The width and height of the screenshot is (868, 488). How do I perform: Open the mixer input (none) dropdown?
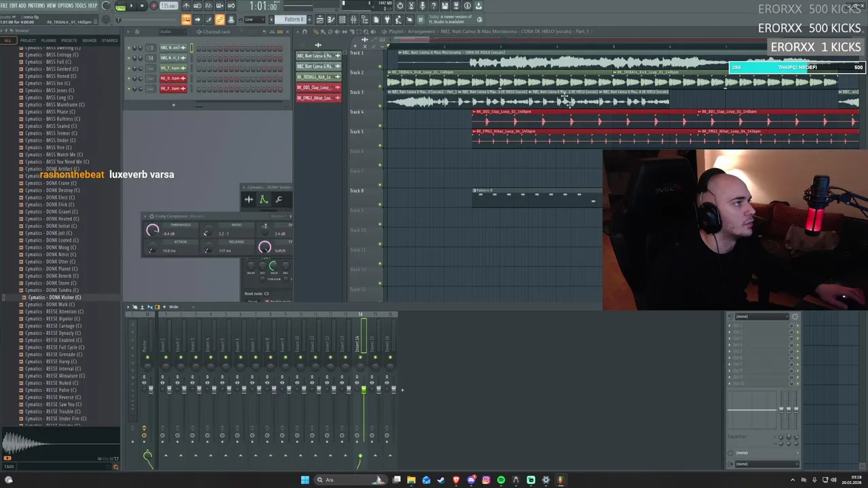click(761, 317)
